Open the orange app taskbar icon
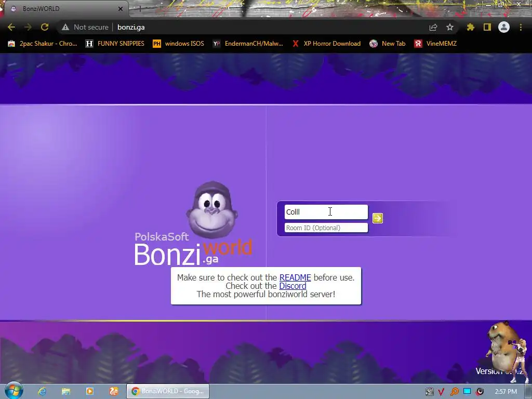 [114, 391]
